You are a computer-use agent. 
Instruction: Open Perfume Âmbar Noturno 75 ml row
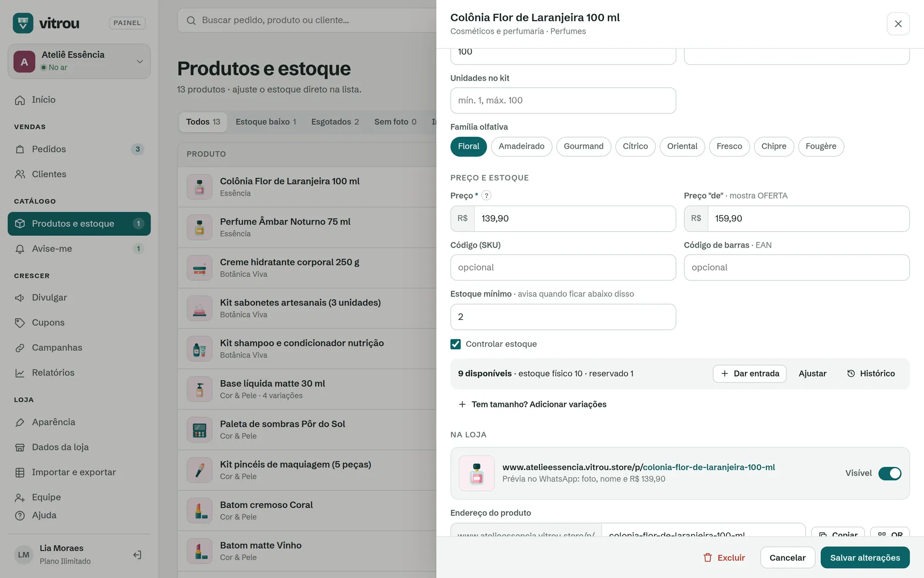[x=307, y=228]
